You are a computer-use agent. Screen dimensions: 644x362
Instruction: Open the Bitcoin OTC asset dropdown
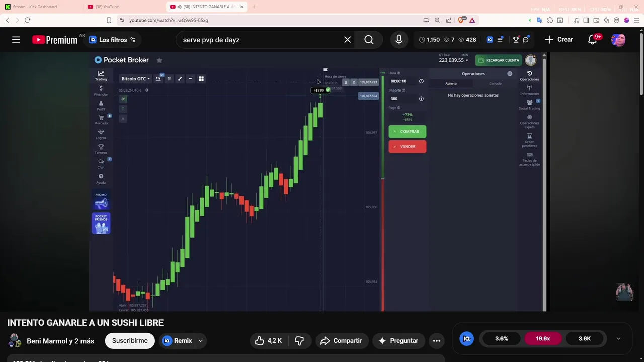[136, 79]
